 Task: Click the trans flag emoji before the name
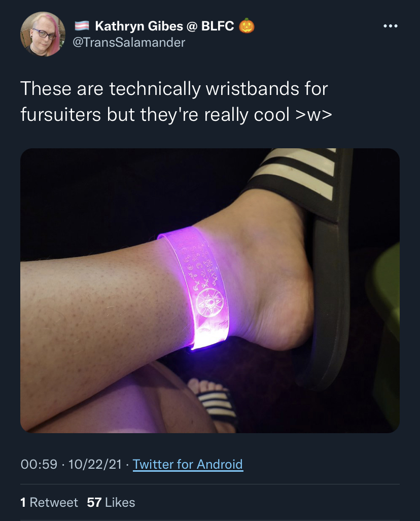pyautogui.click(x=82, y=26)
